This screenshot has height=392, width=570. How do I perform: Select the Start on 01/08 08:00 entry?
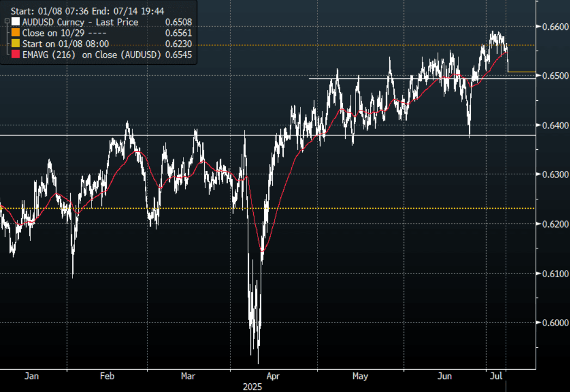[65, 44]
